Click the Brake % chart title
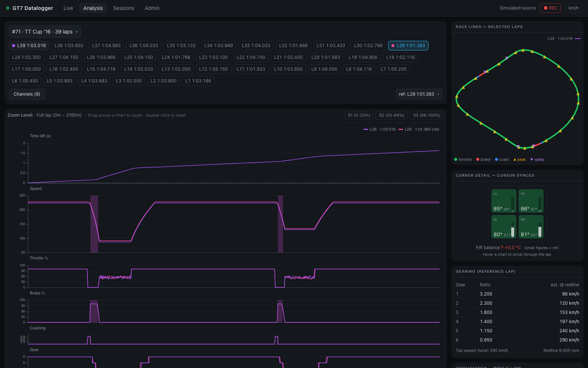588x368 pixels. tap(37, 293)
